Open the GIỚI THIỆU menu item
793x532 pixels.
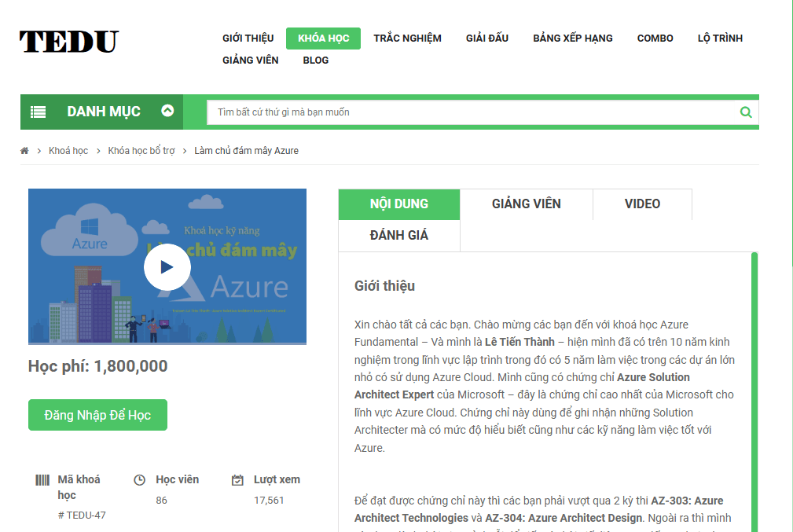[248, 39]
